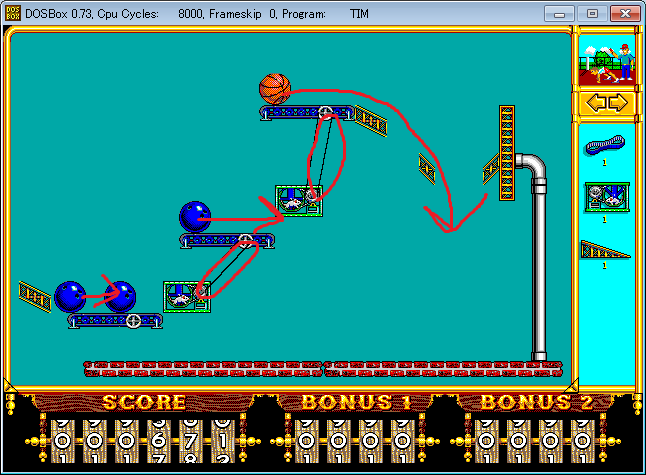Select the incline attached to the girder wall

click(491, 169)
